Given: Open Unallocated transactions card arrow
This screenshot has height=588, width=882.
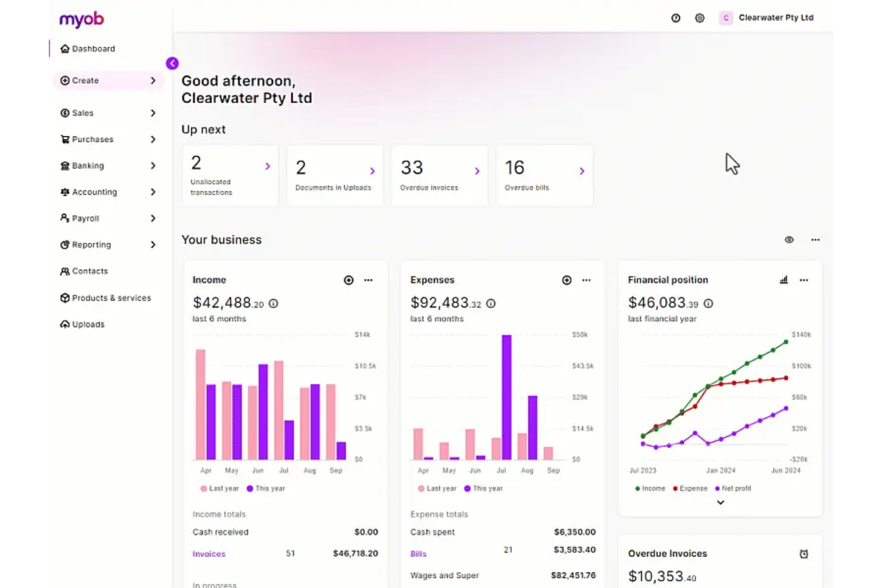Looking at the screenshot, I should [x=268, y=166].
